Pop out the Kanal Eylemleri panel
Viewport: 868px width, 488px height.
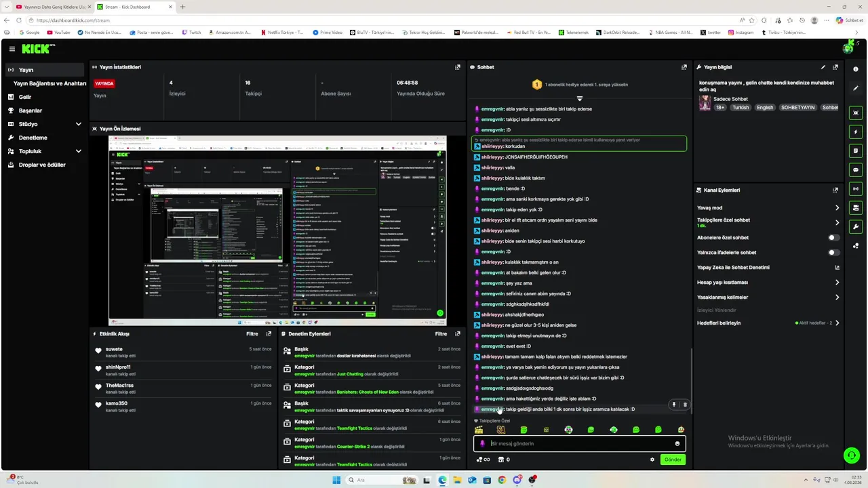(835, 190)
